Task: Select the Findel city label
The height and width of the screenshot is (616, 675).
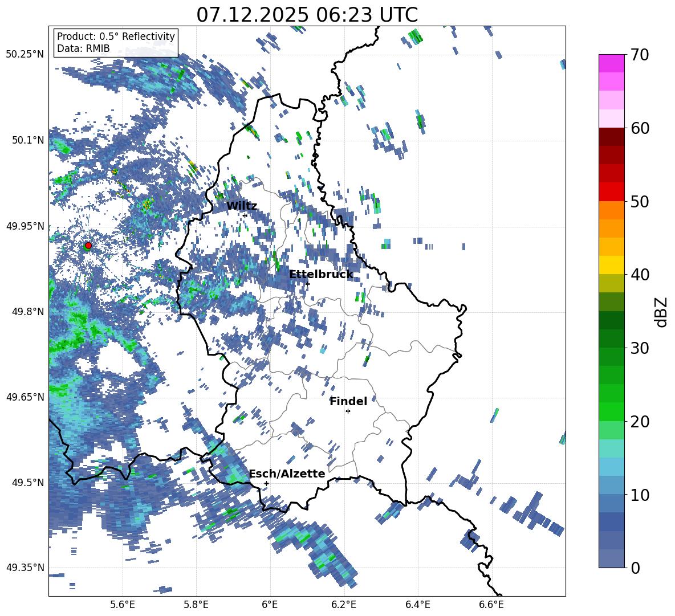Action: point(348,401)
